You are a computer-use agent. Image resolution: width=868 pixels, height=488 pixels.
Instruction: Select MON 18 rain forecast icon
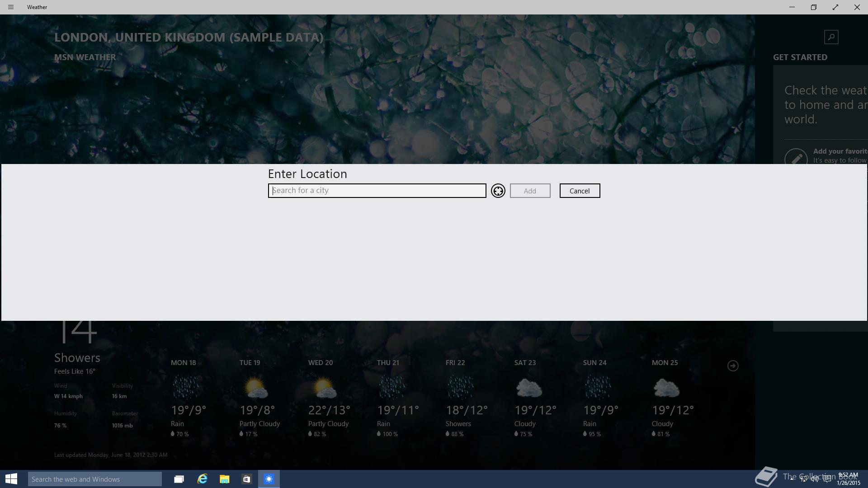point(185,388)
